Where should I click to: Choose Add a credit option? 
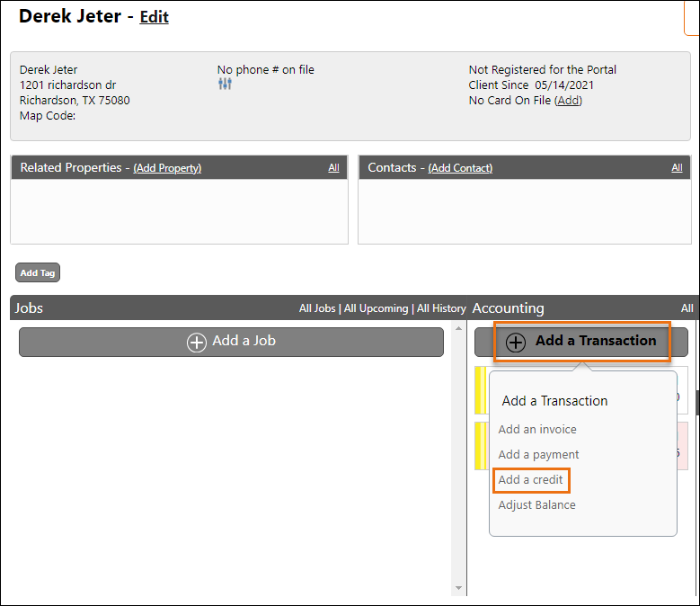tap(531, 480)
